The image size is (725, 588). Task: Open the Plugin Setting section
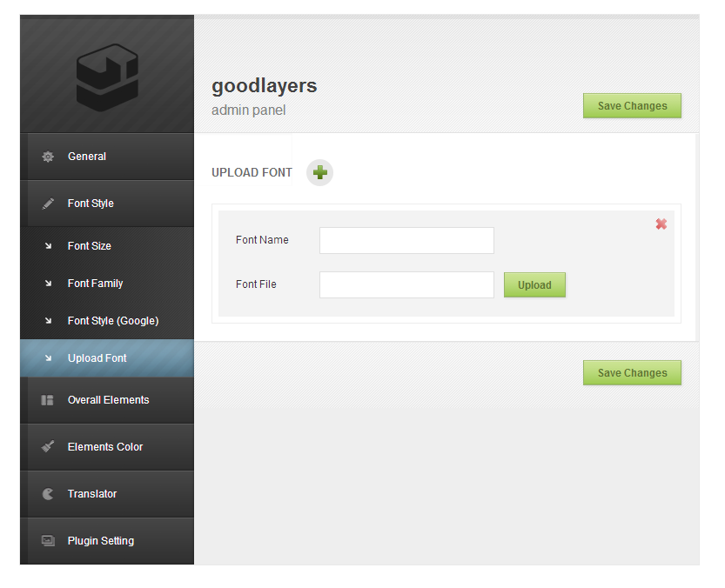click(x=107, y=541)
